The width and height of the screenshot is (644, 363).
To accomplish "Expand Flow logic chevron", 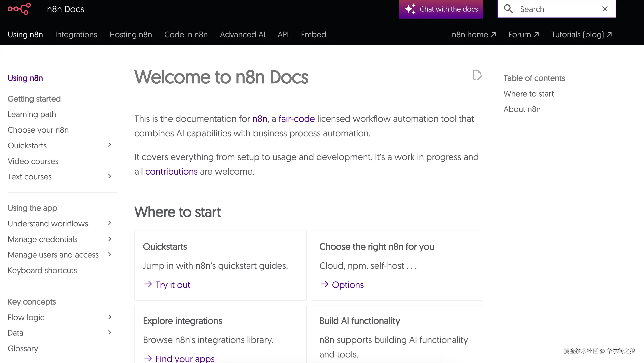I will tap(109, 317).
